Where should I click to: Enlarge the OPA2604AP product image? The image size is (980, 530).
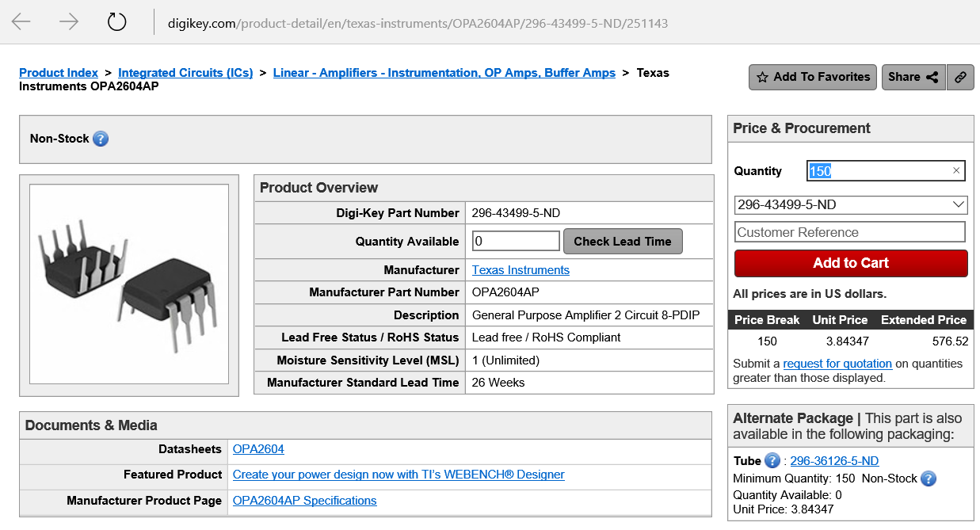(x=129, y=285)
